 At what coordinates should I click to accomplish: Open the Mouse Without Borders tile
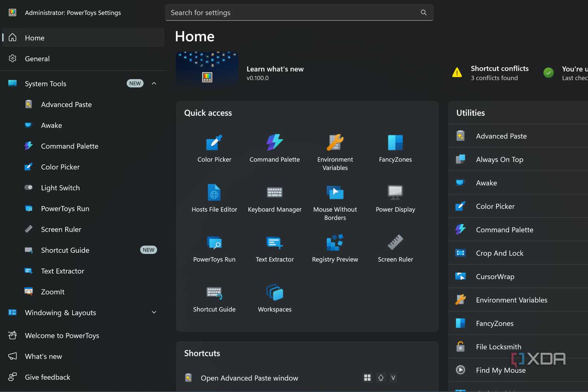point(335,202)
